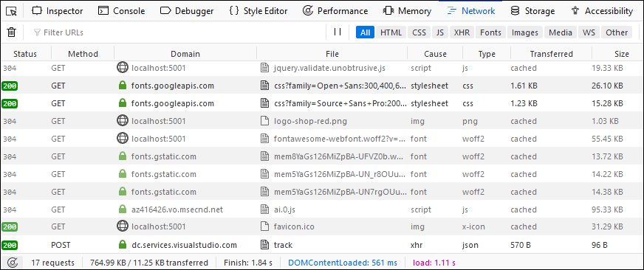Open the Style Editor tab
Image resolution: width=644 pixels, height=270 pixels.
258,11
